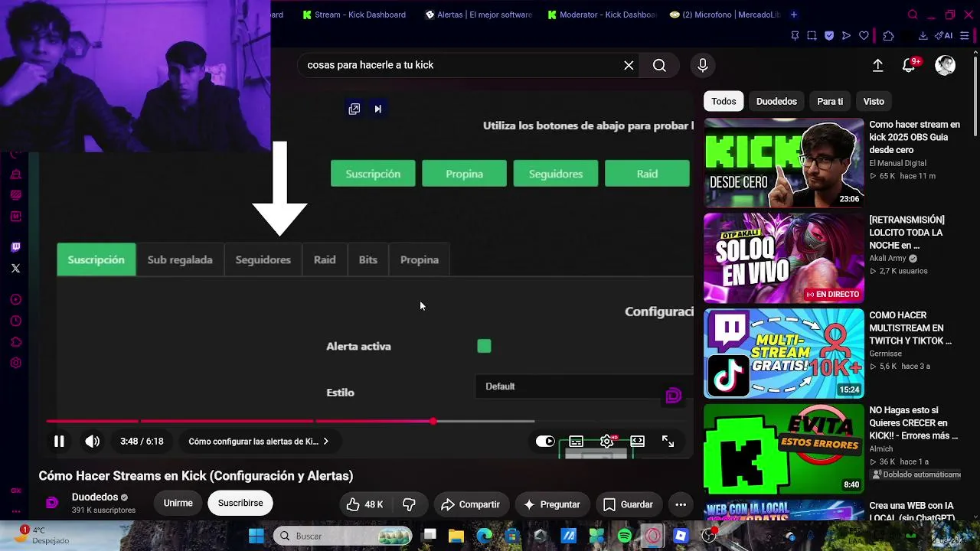
Task: Bookmark page with heart icon
Action: [864, 36]
